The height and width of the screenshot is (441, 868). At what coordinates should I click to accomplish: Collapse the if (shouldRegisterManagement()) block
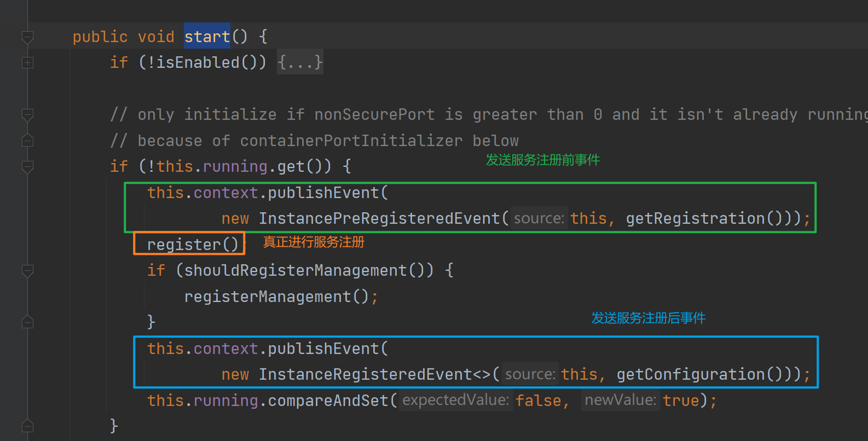point(27,271)
